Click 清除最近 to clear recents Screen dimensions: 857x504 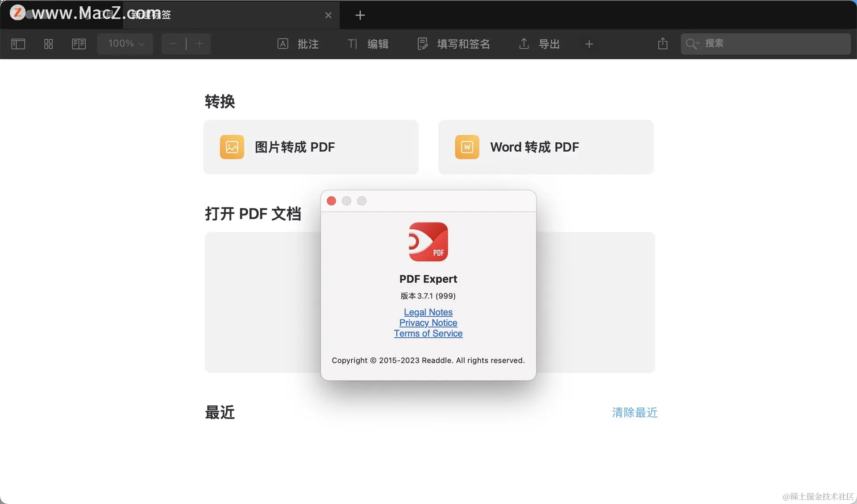[634, 413]
